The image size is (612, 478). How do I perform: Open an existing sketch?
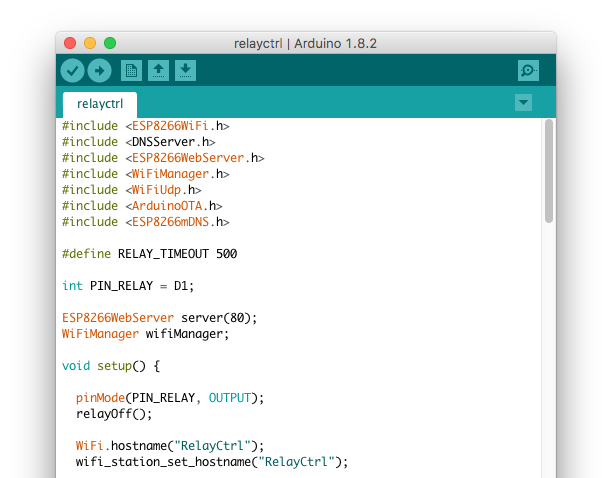tap(158, 71)
